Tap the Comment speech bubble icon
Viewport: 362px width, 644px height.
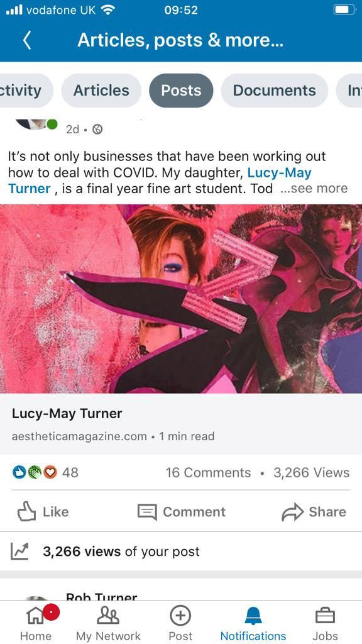pyautogui.click(x=147, y=512)
